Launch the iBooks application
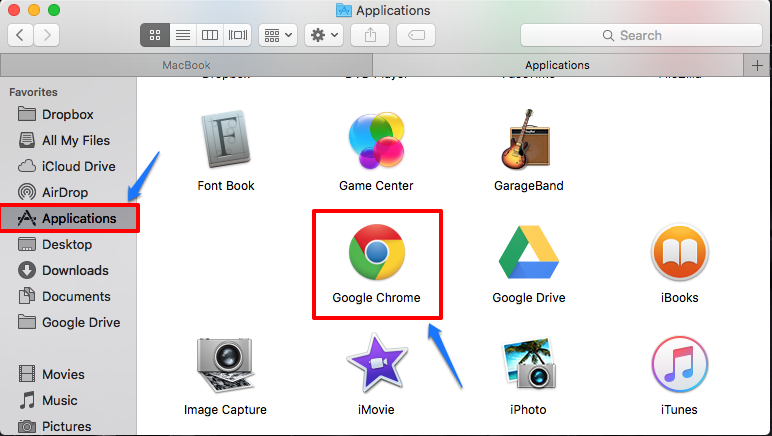The image size is (772, 436). coord(680,252)
